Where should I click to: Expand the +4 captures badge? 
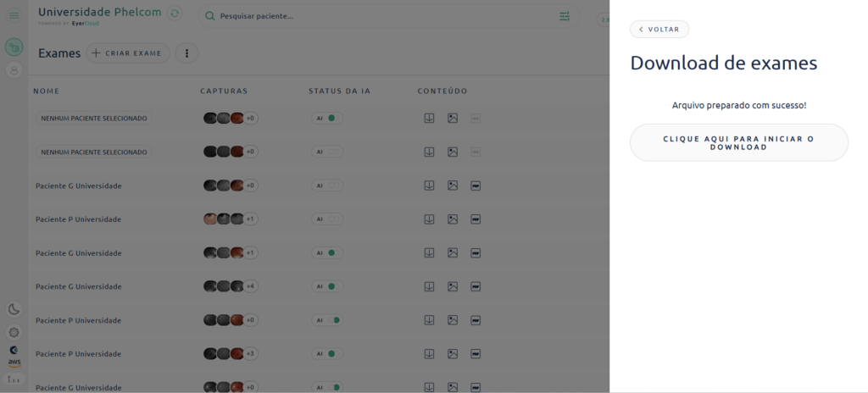(x=250, y=286)
